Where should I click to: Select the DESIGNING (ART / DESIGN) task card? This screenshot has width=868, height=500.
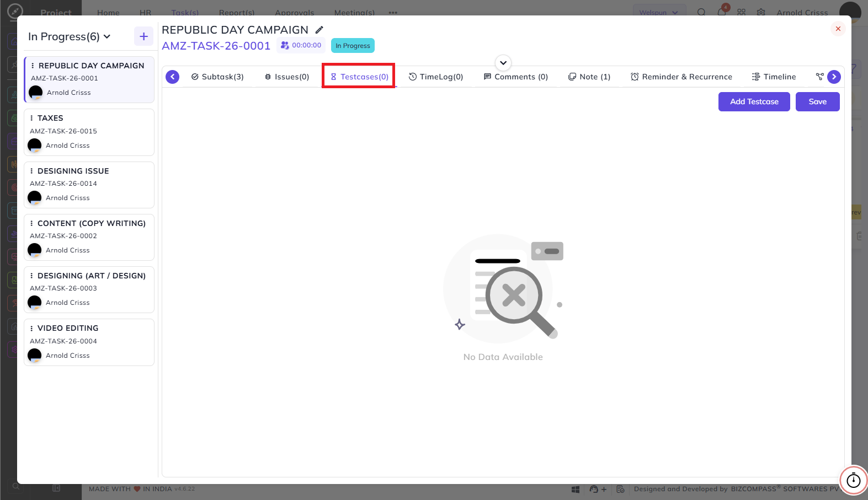(x=89, y=289)
